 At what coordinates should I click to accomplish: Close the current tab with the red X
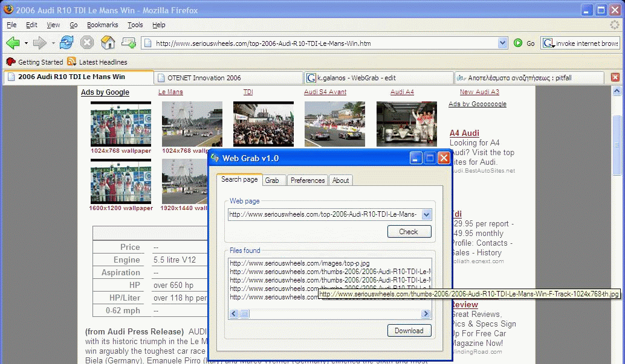[x=615, y=77]
